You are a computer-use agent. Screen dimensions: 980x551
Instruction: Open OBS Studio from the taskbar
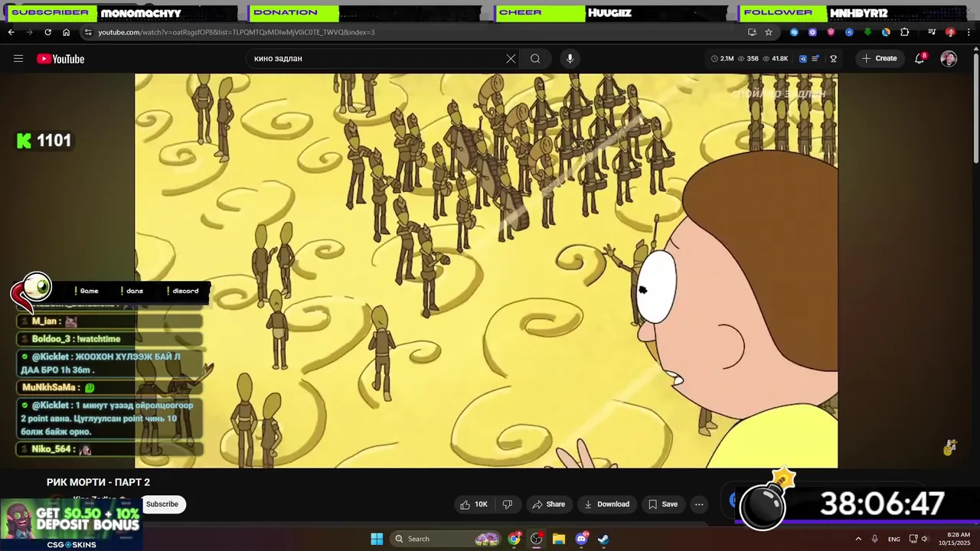(x=537, y=539)
